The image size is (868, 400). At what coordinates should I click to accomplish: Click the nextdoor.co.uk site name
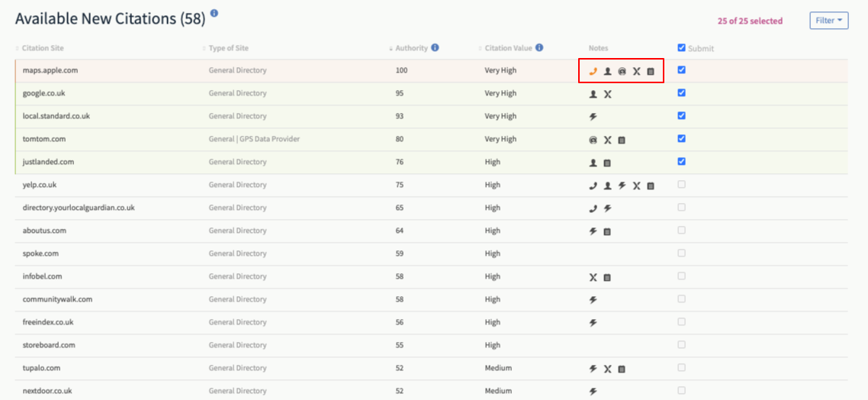47,391
